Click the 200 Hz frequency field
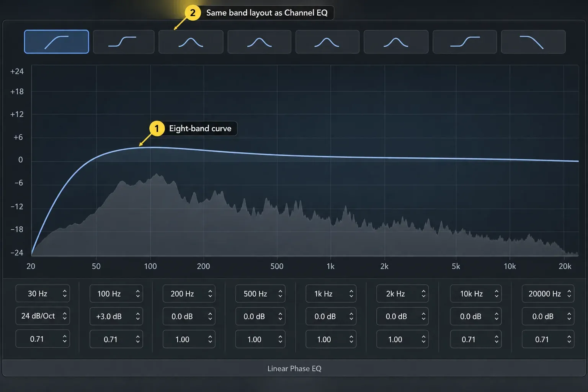The image size is (588, 392). 189,294
